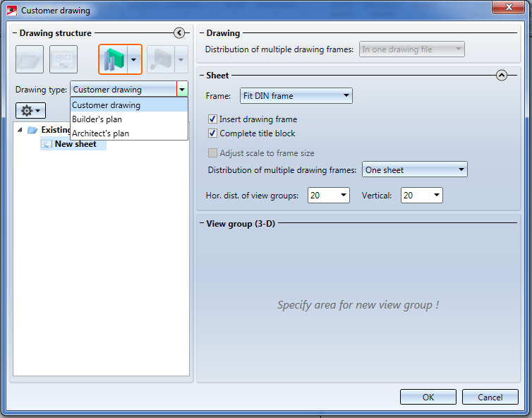The height and width of the screenshot is (418, 532).
Task: Open the gear settings menu button
Action: click(30, 110)
